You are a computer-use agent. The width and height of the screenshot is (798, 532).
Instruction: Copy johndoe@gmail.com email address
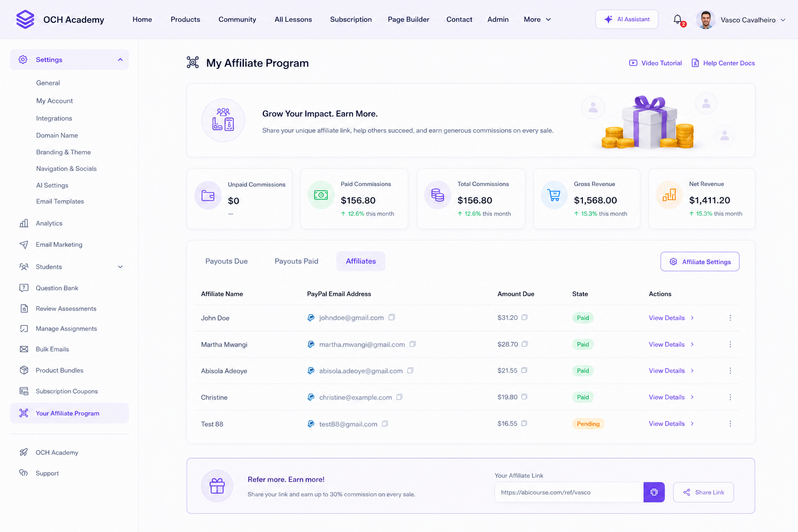[x=392, y=317]
